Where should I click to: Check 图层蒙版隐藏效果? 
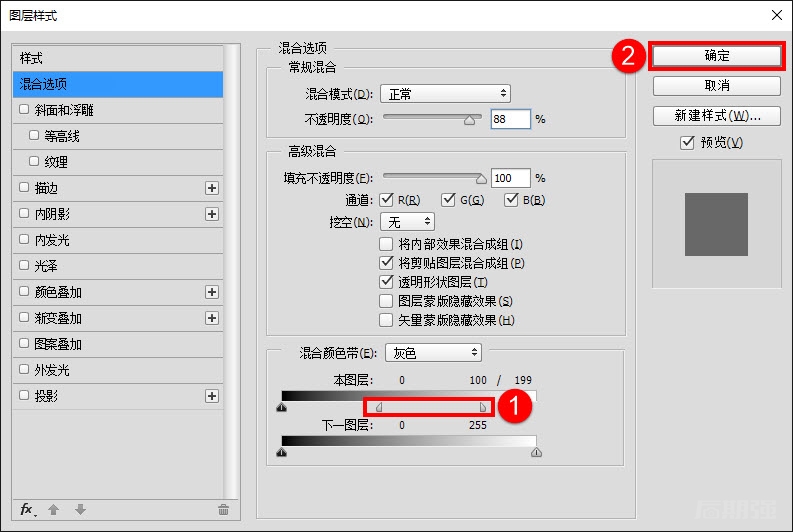(x=386, y=301)
